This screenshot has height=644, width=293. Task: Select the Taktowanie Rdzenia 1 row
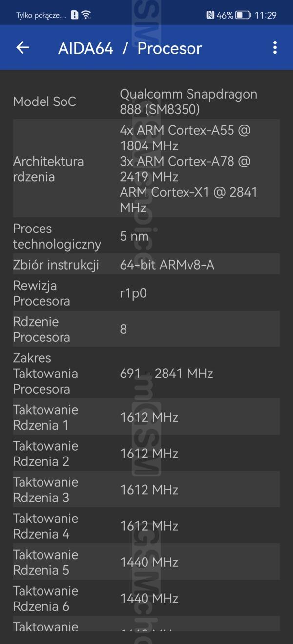tap(146, 417)
